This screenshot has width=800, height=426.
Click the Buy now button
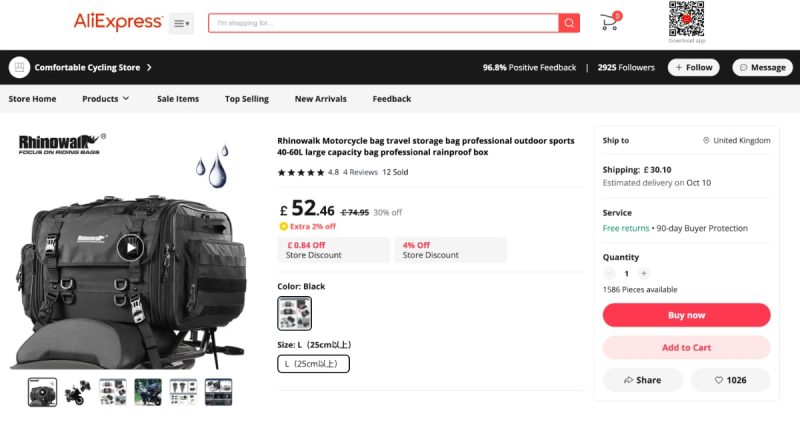coord(686,315)
